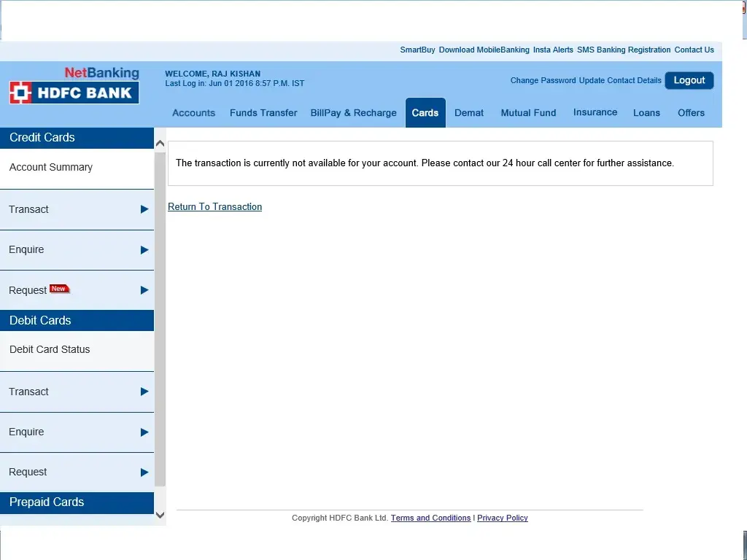Click sidebar scroll up arrow
The height and width of the screenshot is (560, 747).
[160, 144]
